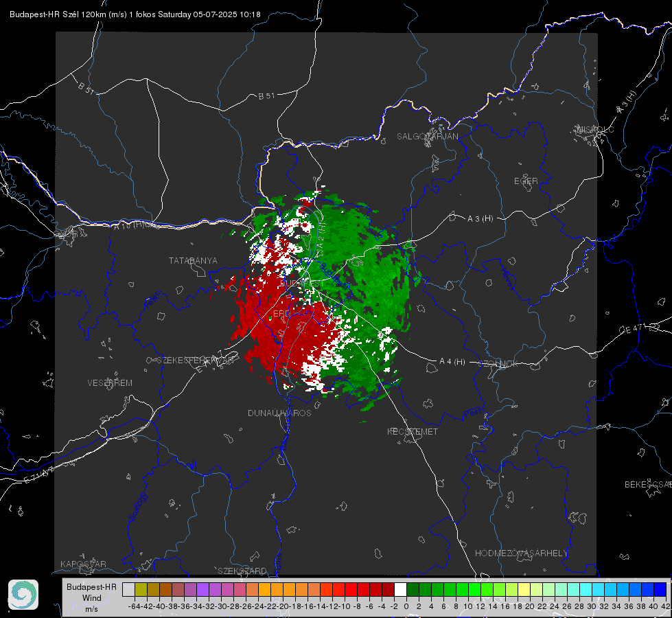This screenshot has height=618, width=672.
Task: Click the 'B 51' label near Salgótarján border
Action: coord(266,96)
